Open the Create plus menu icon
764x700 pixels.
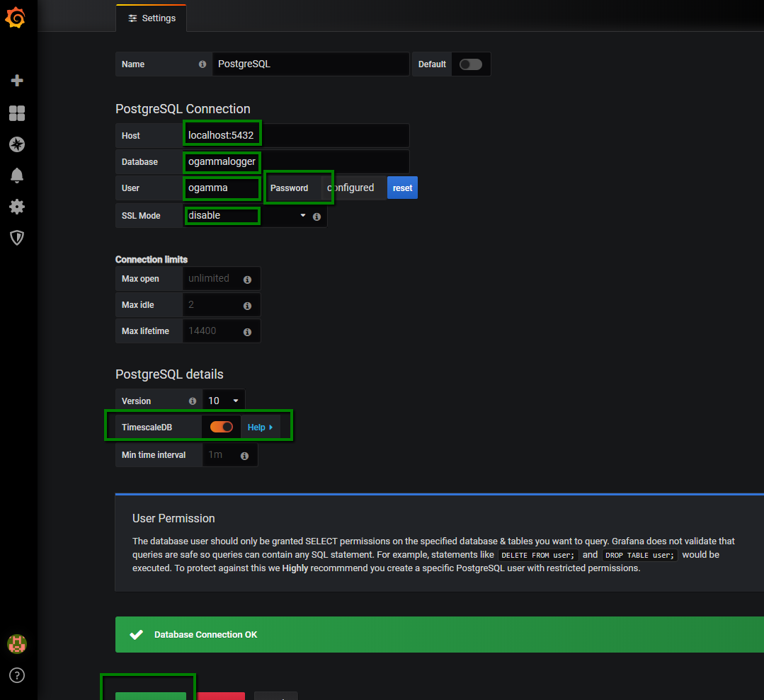(17, 81)
